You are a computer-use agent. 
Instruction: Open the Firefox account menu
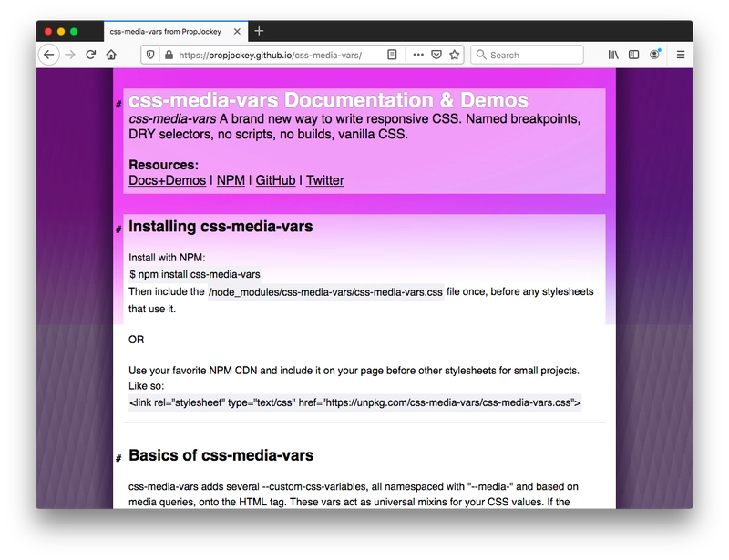tap(654, 55)
